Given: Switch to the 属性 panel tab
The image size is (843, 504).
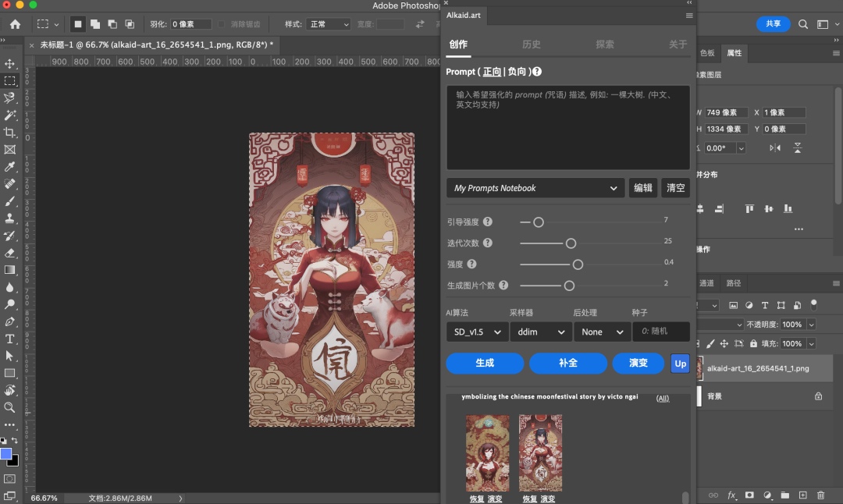Looking at the screenshot, I should [735, 53].
